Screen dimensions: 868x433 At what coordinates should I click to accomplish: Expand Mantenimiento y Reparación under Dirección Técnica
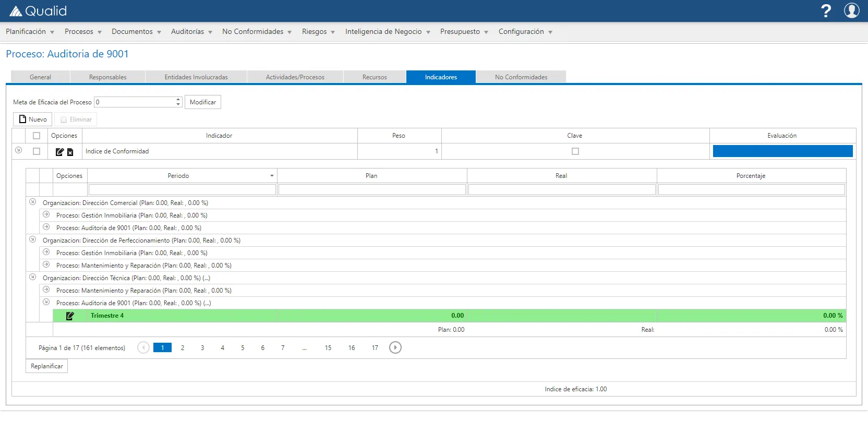[x=46, y=290]
